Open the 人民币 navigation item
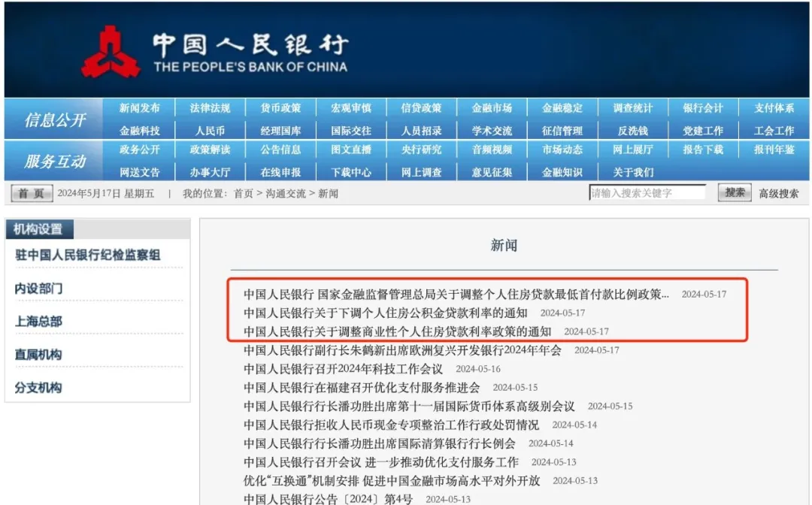812x505 pixels. (x=210, y=131)
